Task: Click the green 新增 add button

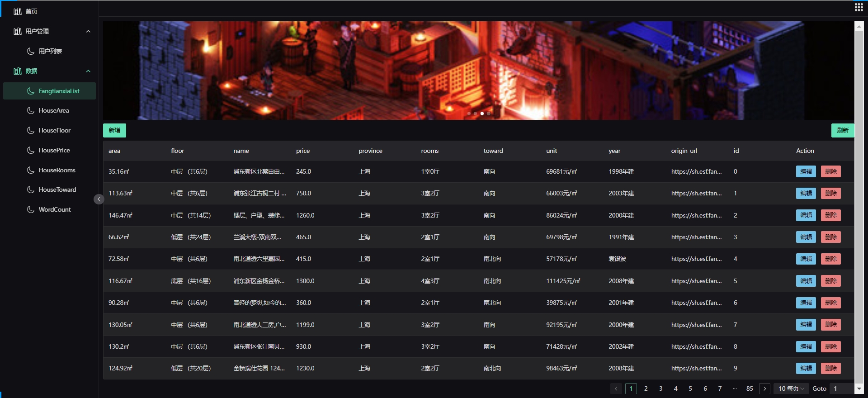Action: [x=114, y=130]
